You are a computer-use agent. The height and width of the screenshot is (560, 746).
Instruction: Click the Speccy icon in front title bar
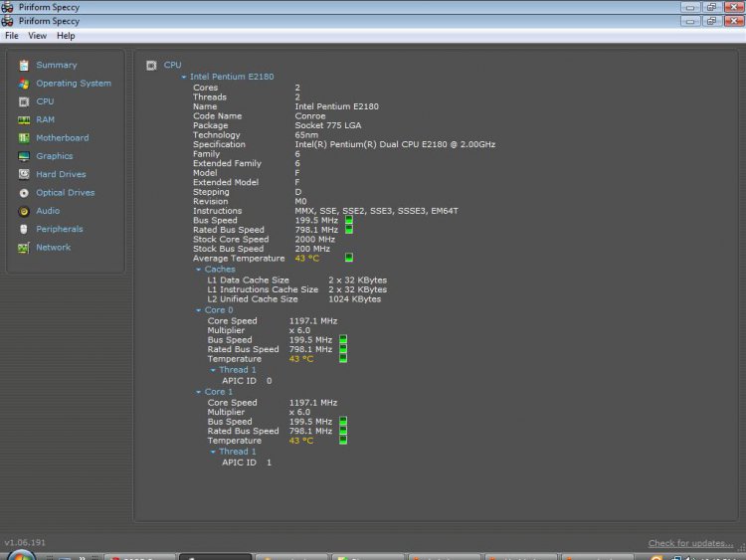tap(7, 21)
